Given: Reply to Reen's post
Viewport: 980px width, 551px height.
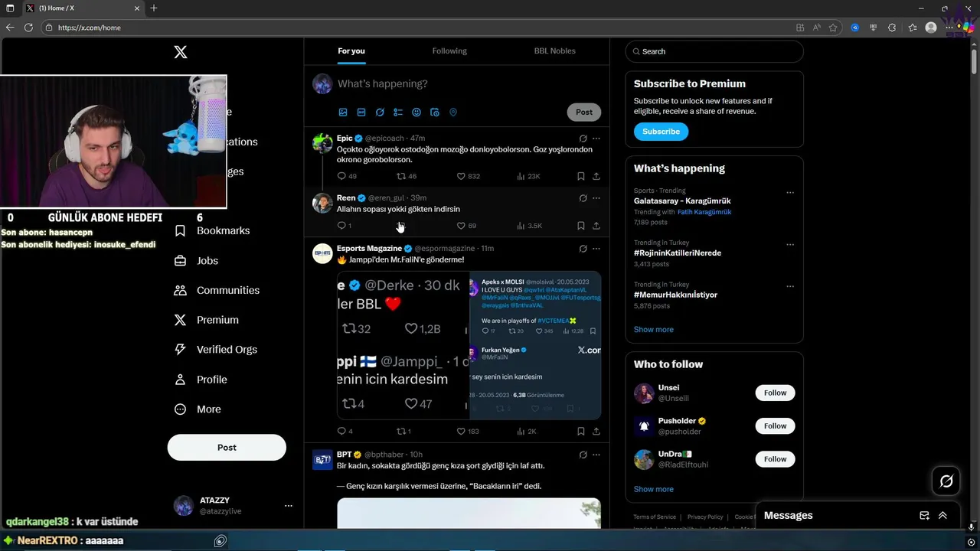Looking at the screenshot, I should pyautogui.click(x=342, y=226).
